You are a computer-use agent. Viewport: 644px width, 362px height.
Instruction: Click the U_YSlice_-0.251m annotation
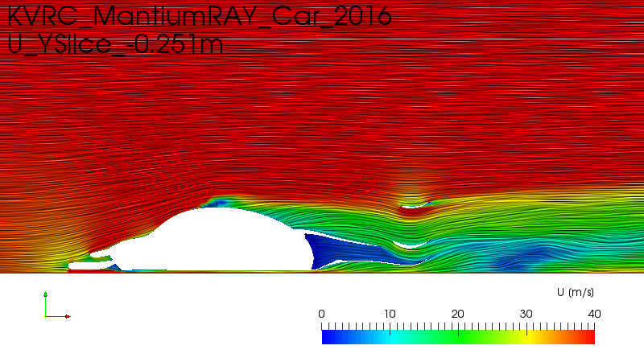click(x=115, y=44)
